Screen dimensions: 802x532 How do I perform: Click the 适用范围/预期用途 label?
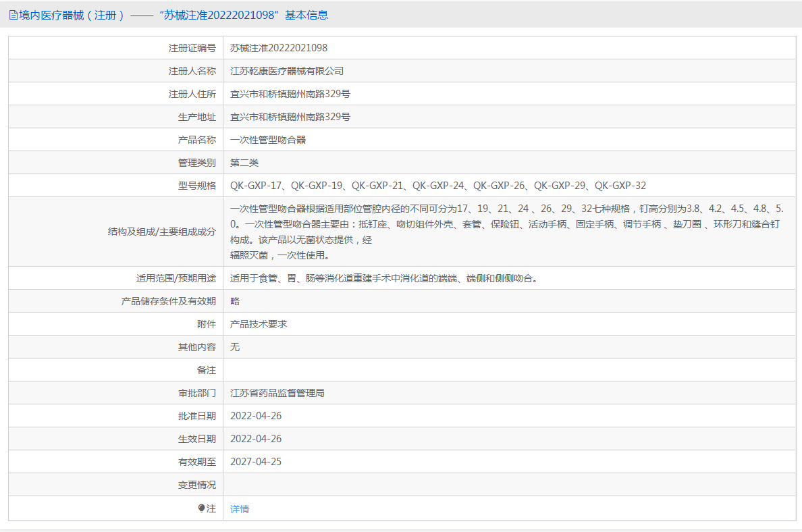(176, 278)
